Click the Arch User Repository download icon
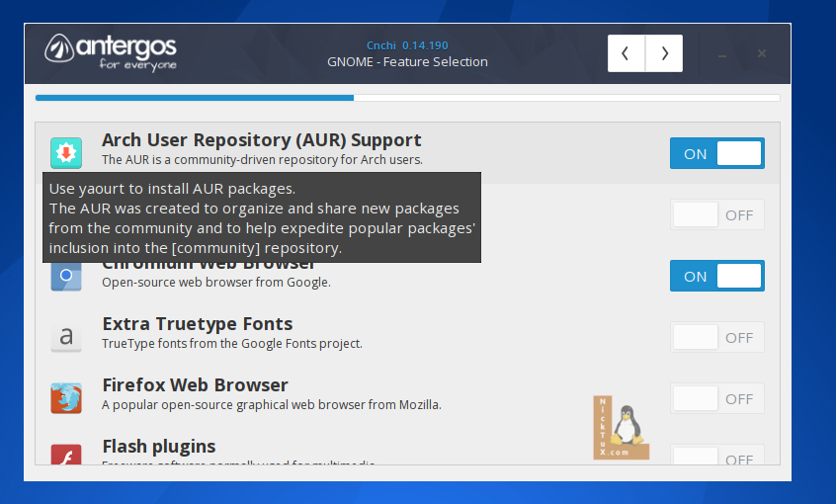Screen dimensions: 836x504 (x=66, y=153)
